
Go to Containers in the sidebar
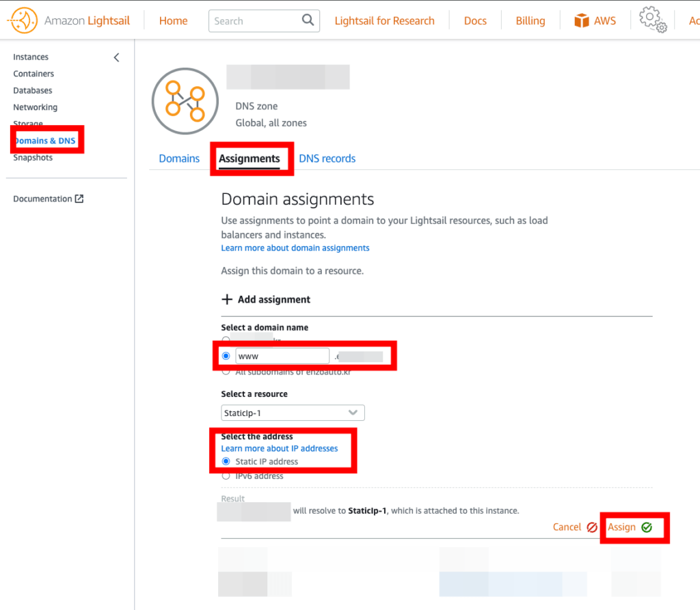33,74
